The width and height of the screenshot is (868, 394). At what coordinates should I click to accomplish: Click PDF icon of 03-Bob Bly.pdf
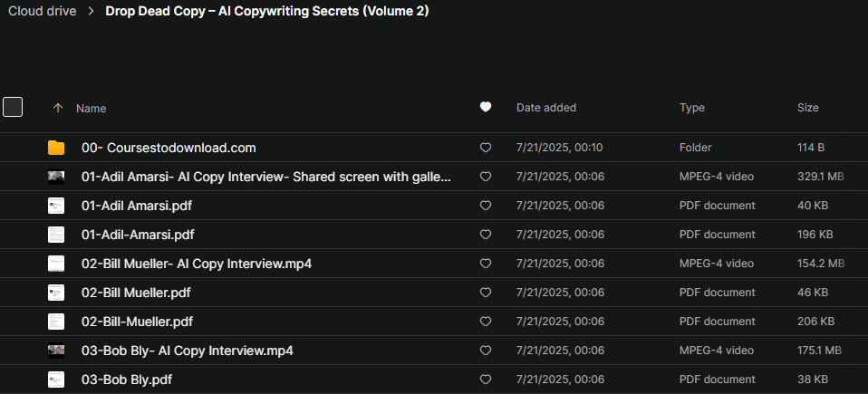point(56,380)
